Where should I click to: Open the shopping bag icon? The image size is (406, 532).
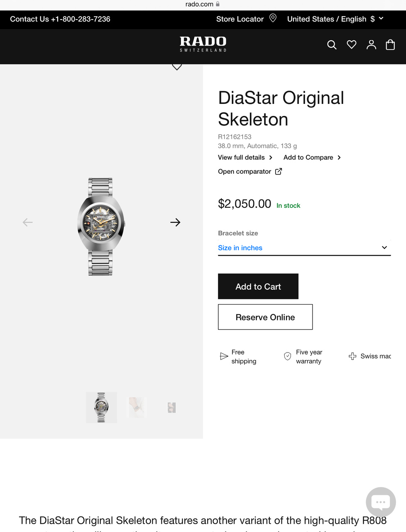pos(390,45)
